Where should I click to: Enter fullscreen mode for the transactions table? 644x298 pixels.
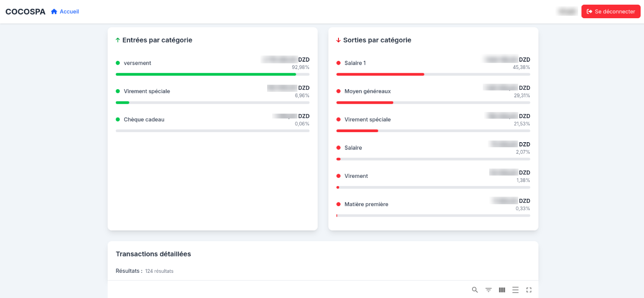click(x=529, y=290)
